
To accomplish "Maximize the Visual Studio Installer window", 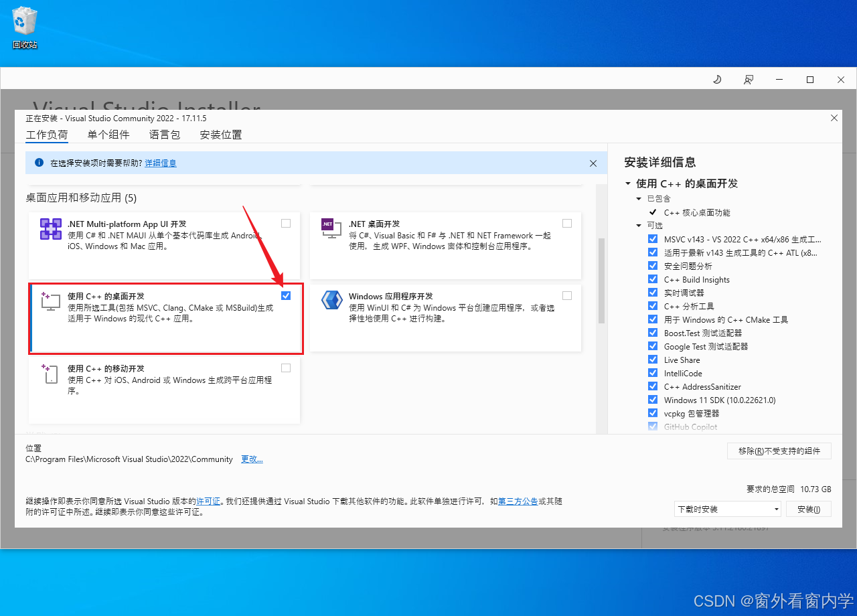I will [810, 80].
